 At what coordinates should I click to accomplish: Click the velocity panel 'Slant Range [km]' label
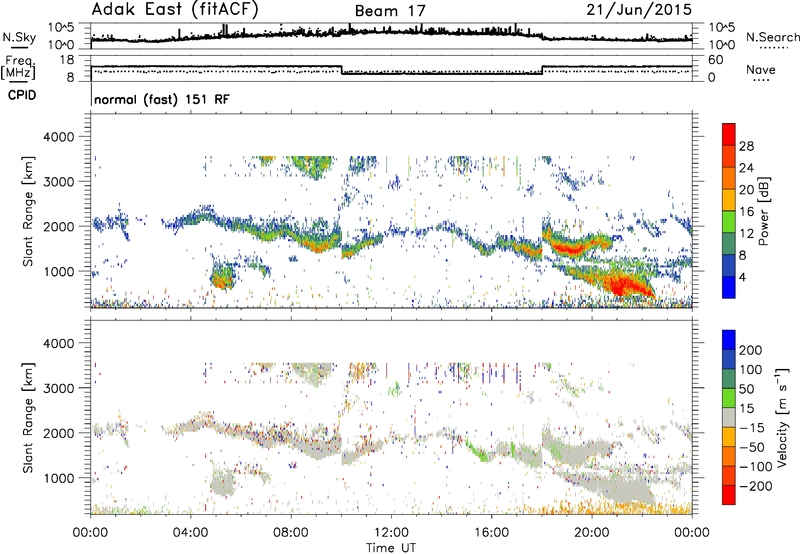pyautogui.click(x=28, y=417)
